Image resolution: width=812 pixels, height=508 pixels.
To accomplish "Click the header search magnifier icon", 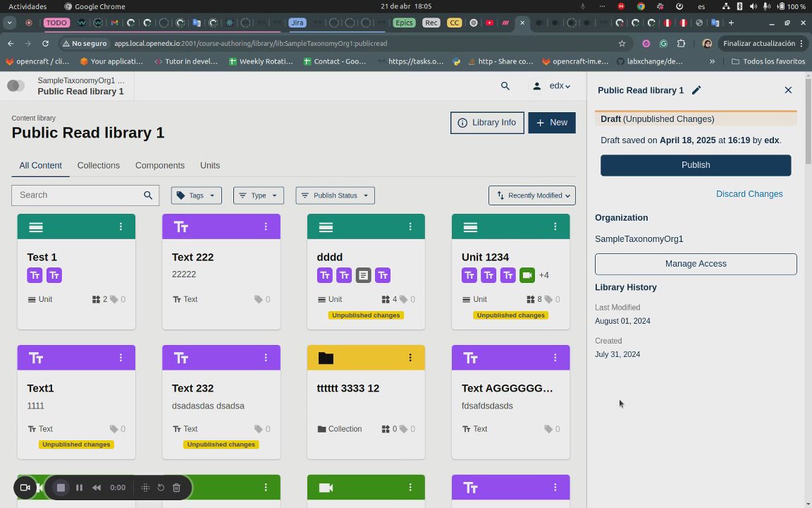I will pyautogui.click(x=505, y=86).
